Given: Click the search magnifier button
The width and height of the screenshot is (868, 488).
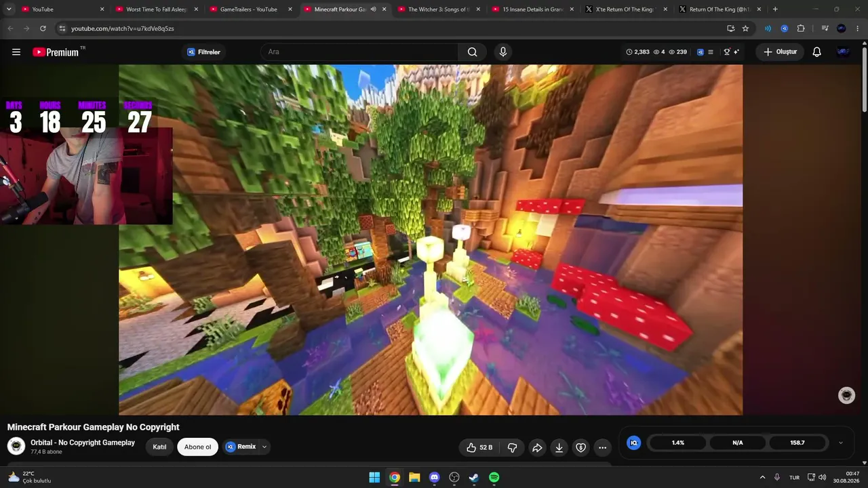Looking at the screenshot, I should pyautogui.click(x=473, y=52).
